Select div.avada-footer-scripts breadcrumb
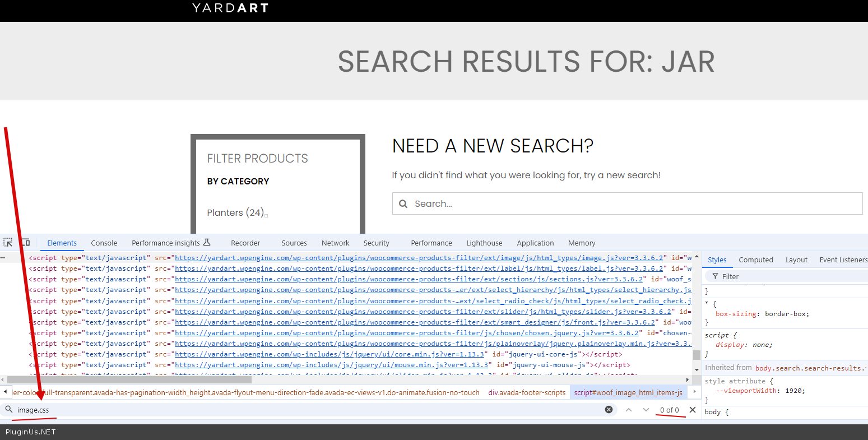868x440 pixels. (527, 392)
